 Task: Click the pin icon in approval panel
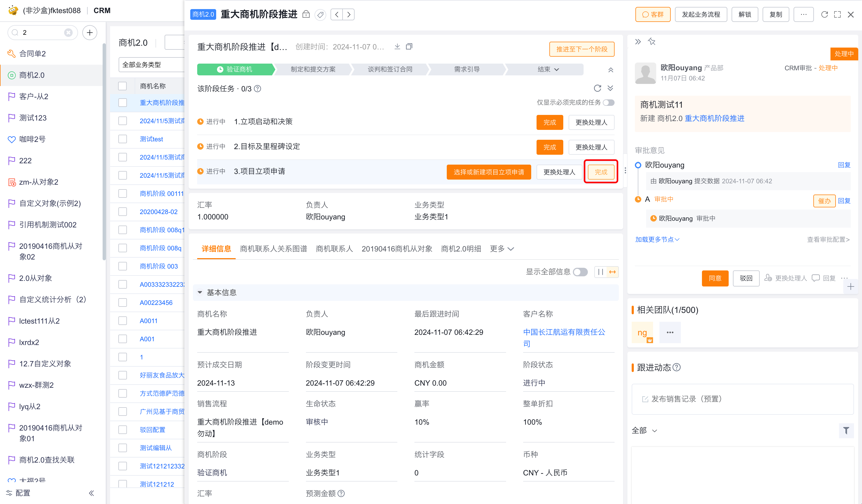coord(652,42)
